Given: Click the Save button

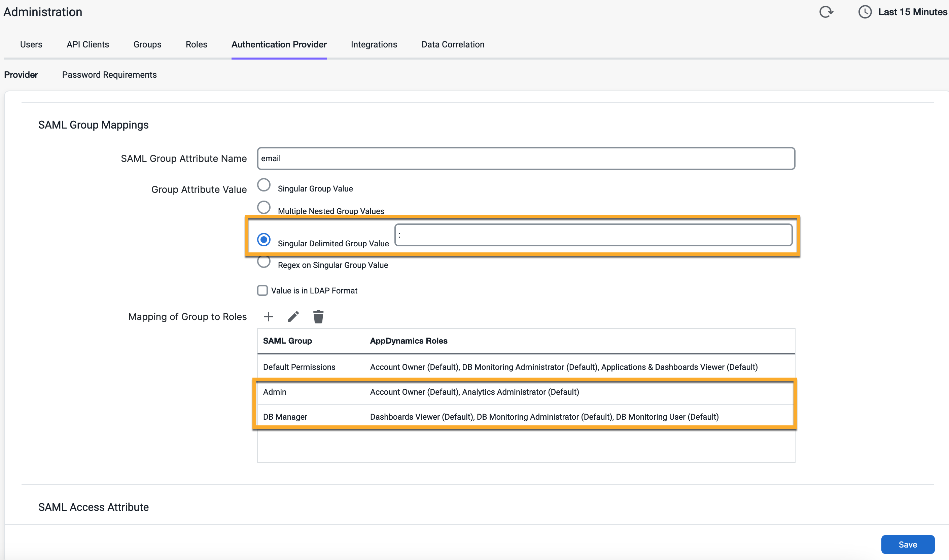Looking at the screenshot, I should click(908, 544).
